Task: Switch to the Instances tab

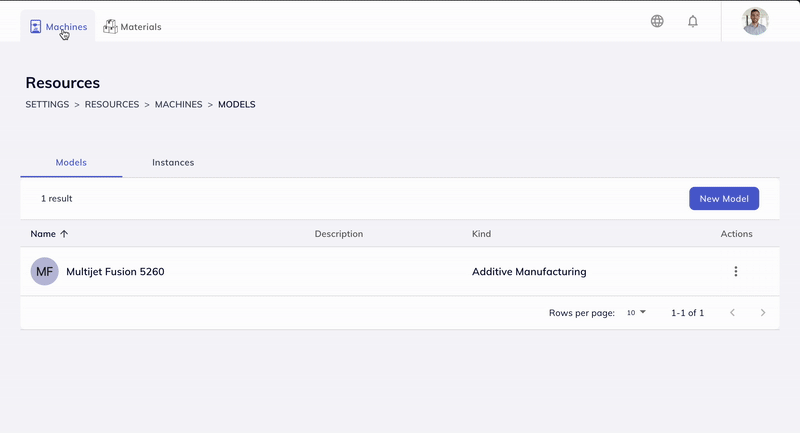Action: pos(173,163)
